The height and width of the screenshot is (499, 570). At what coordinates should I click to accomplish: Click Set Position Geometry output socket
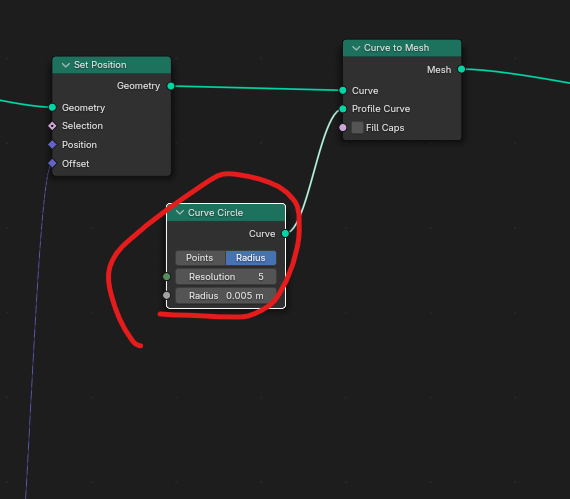coord(170,86)
